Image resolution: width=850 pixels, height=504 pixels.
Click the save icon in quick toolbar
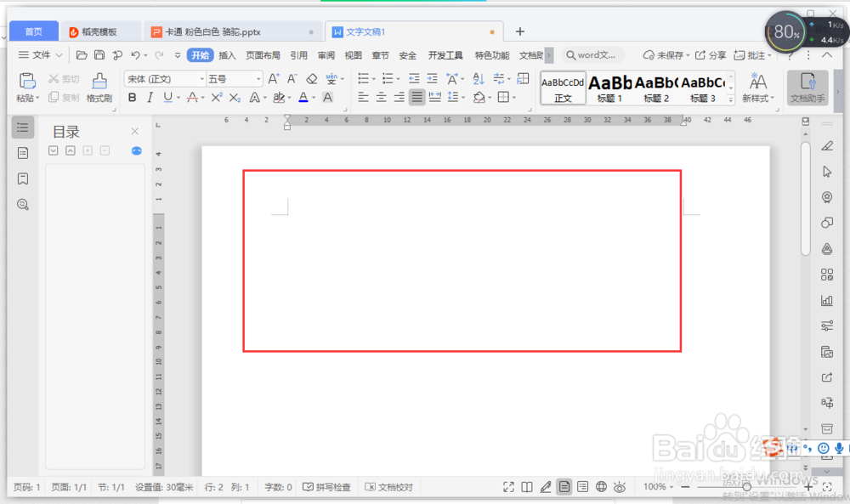pos(99,55)
